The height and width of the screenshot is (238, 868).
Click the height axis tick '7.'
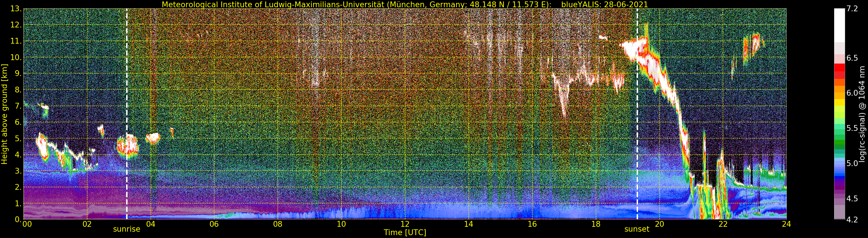point(18,106)
